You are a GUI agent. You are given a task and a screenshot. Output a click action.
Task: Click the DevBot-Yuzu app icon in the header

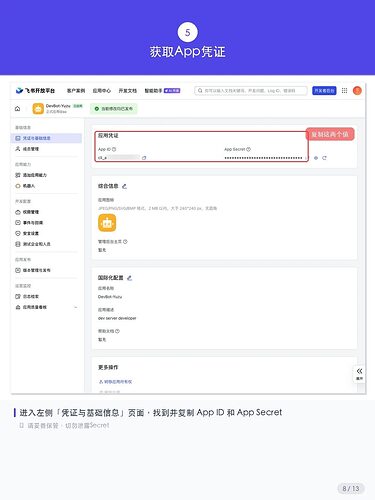pos(38,109)
